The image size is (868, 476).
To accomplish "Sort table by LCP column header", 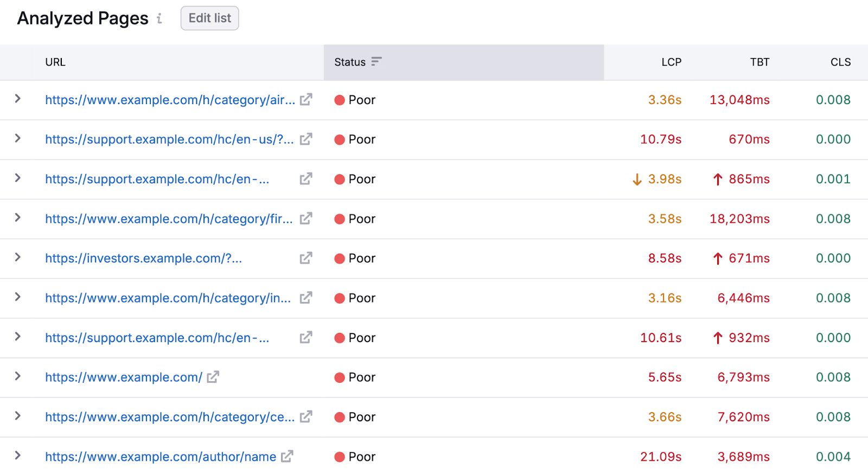I will click(x=671, y=62).
